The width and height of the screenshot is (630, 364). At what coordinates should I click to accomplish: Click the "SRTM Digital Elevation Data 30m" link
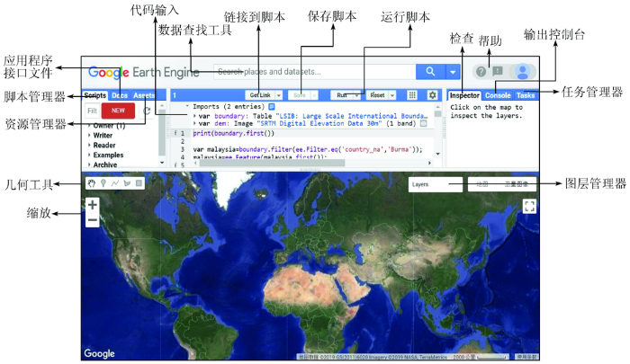319,124
